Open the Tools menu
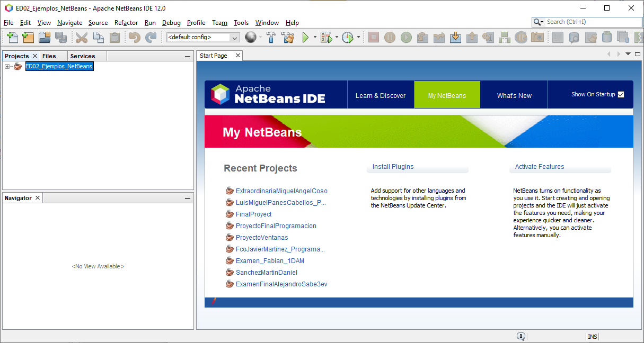The image size is (644, 343). click(241, 23)
